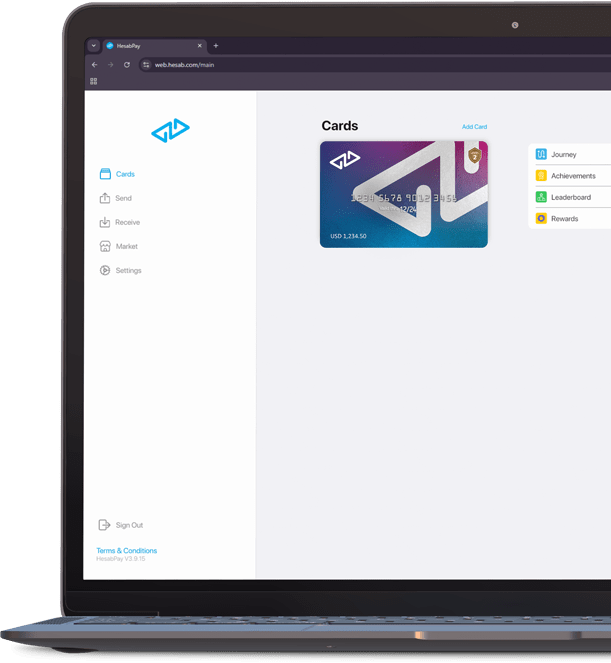This screenshot has height=663, width=611.
Task: Select the Leaderboard icon
Action: tap(541, 197)
